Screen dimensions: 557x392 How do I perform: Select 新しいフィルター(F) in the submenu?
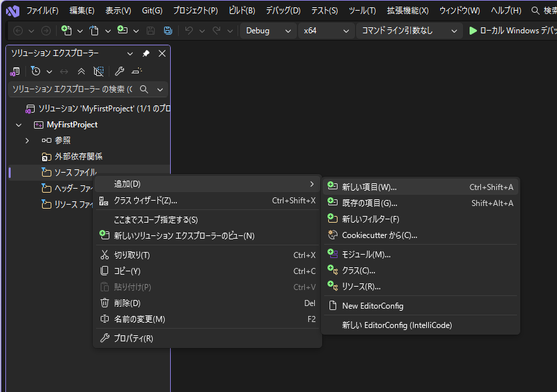(x=421, y=219)
